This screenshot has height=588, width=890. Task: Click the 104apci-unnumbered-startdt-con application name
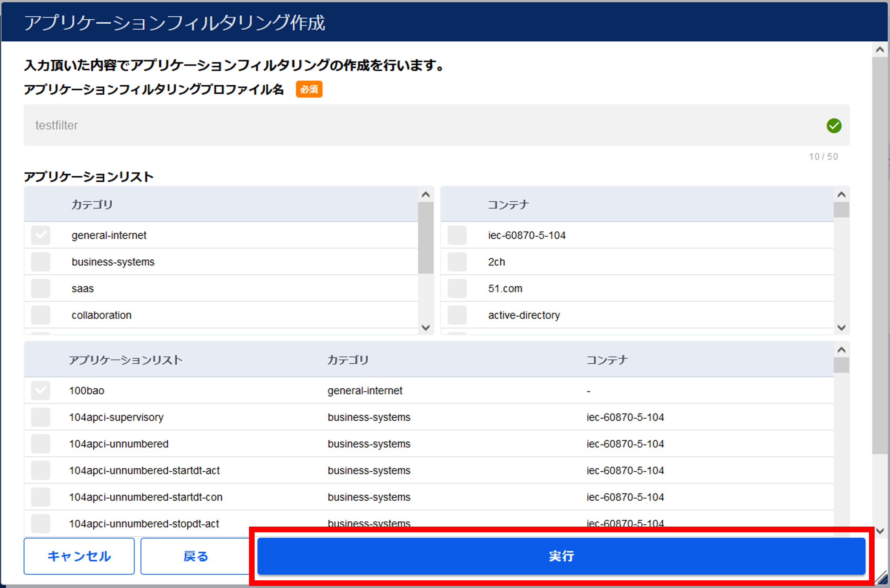pyautogui.click(x=146, y=497)
